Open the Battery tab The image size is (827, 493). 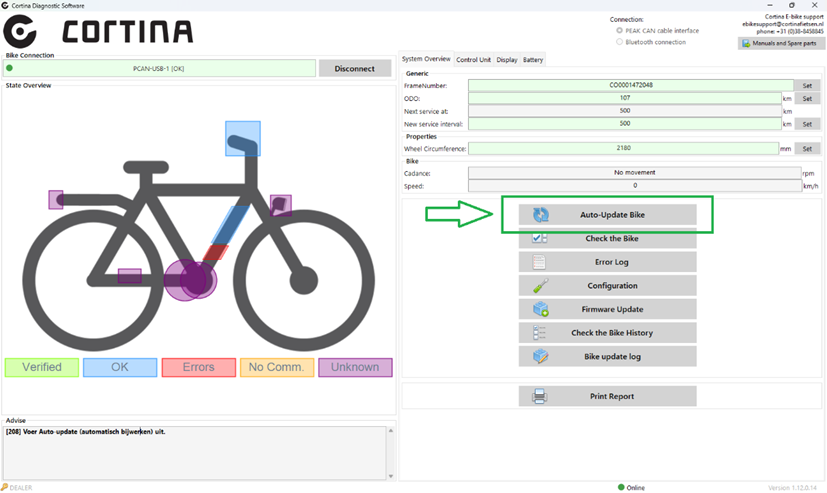coord(533,60)
